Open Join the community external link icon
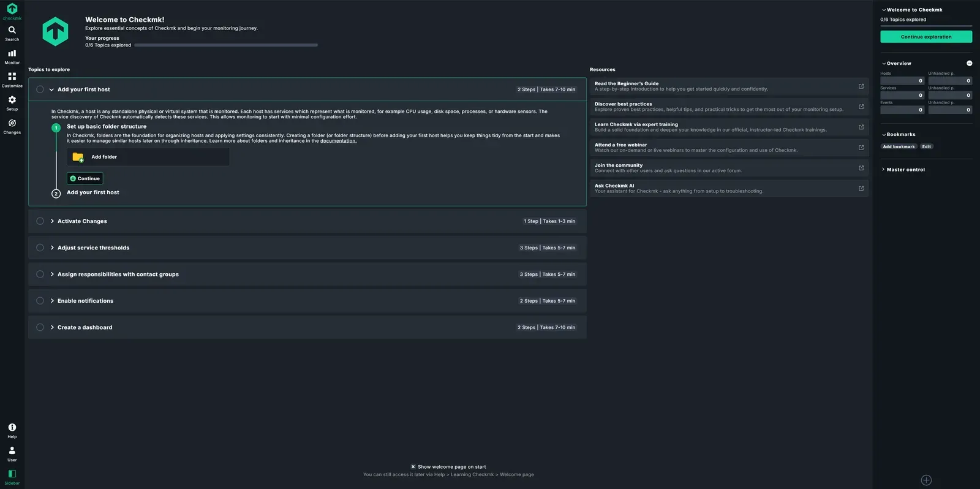This screenshot has height=489, width=980. click(861, 168)
